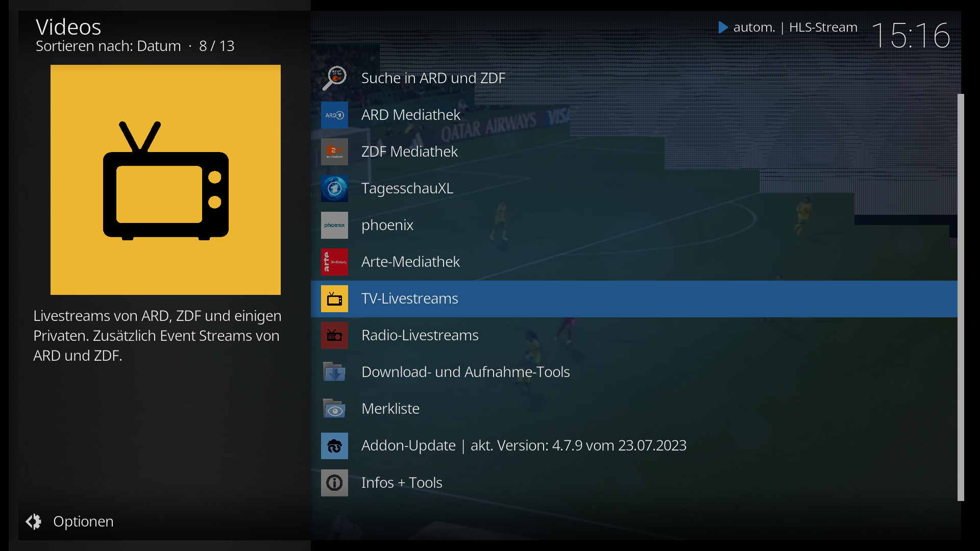Click the ZDF Mediathek logo icon

pos(334,152)
